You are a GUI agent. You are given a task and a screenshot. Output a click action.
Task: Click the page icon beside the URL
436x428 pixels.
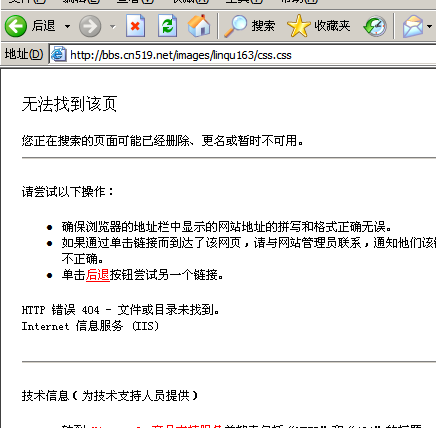(58, 55)
